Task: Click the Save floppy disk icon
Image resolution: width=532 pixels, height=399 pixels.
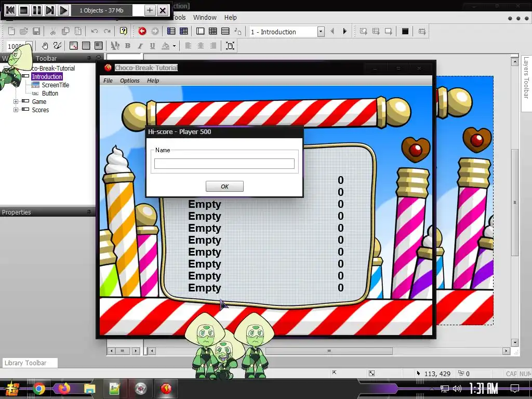Action: point(36,31)
